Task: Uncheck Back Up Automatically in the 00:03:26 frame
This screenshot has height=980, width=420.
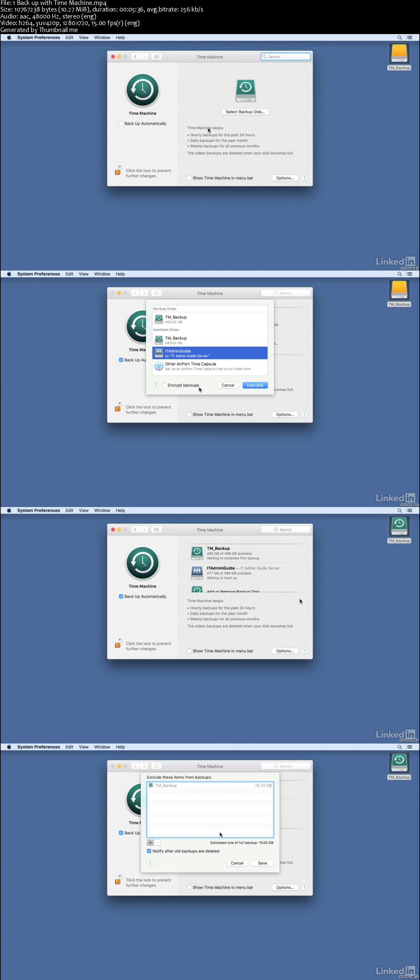Action: [121, 597]
